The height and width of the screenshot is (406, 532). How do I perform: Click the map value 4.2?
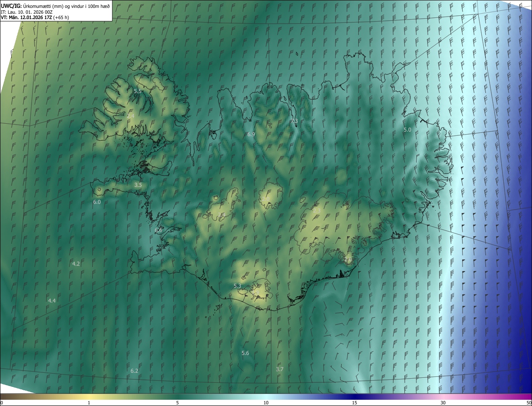76,264
